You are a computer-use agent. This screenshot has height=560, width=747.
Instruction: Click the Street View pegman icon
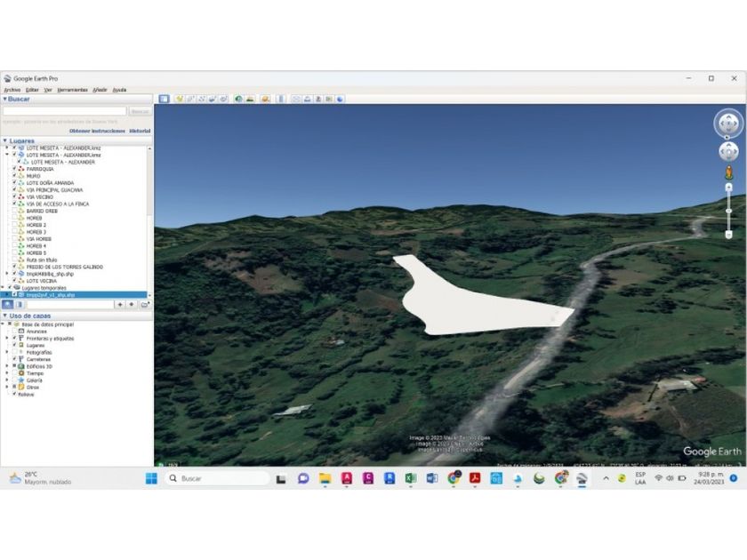coord(728,172)
